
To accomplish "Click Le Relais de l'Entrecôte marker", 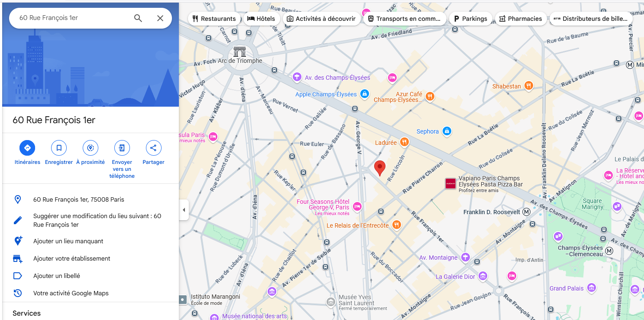I will [396, 225].
